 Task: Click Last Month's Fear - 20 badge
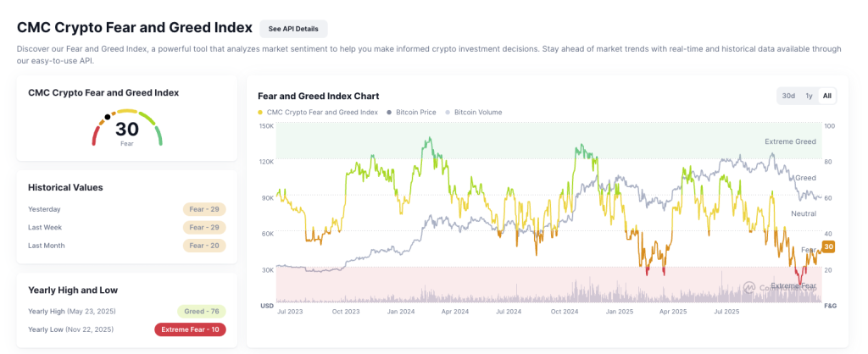click(x=204, y=246)
